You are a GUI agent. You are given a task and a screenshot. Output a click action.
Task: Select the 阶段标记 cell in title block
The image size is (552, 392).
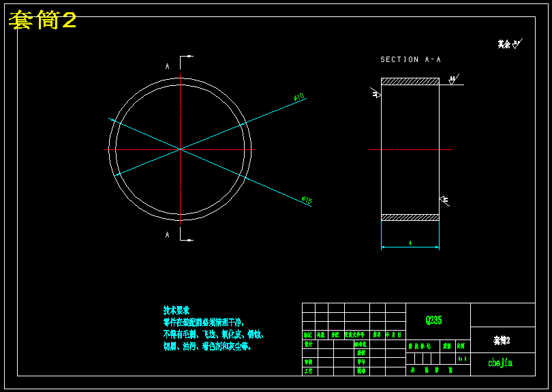(x=423, y=346)
